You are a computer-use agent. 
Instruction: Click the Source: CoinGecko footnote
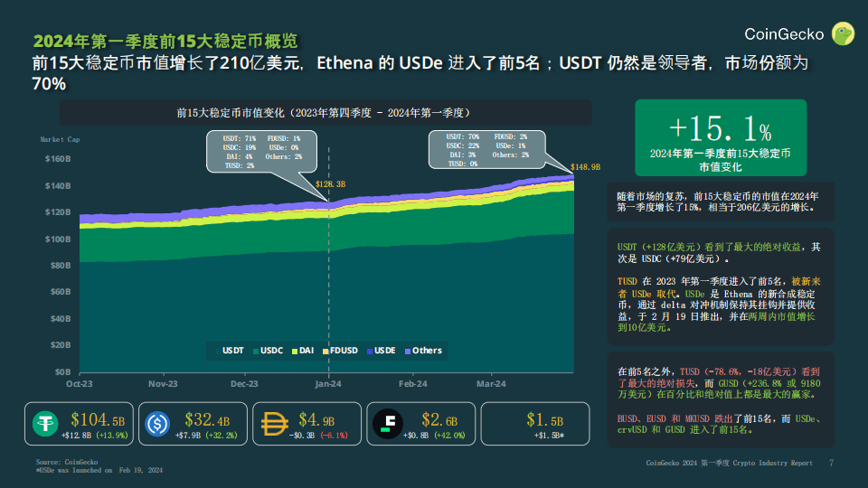coord(67,462)
